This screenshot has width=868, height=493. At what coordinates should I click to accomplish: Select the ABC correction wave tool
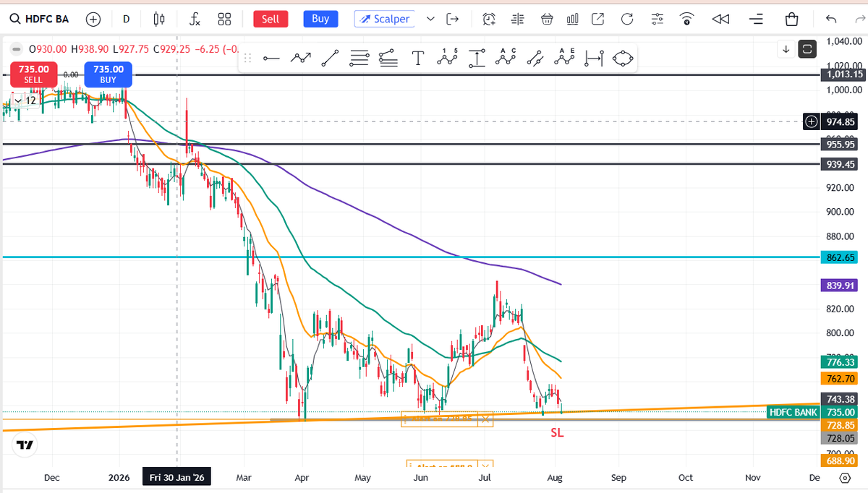(506, 59)
